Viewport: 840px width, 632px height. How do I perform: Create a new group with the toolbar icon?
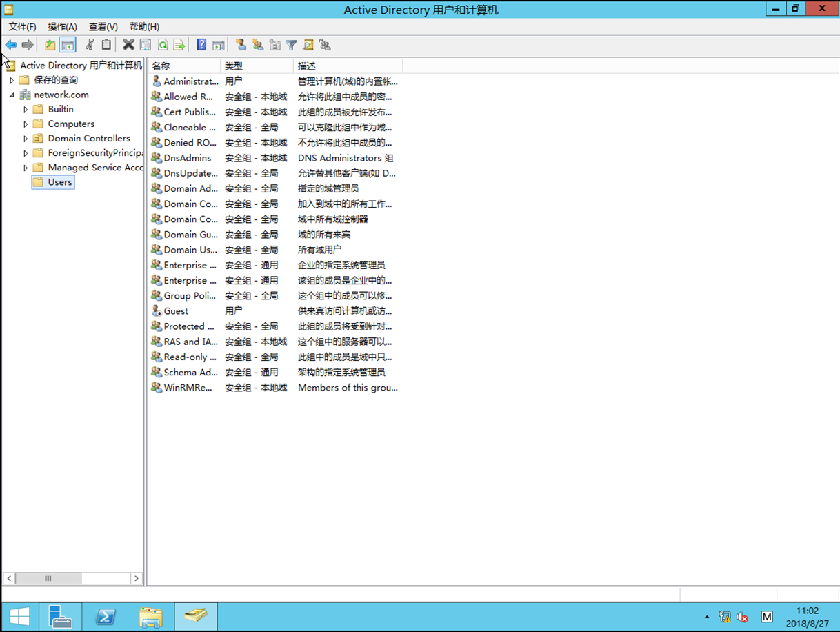click(x=258, y=45)
